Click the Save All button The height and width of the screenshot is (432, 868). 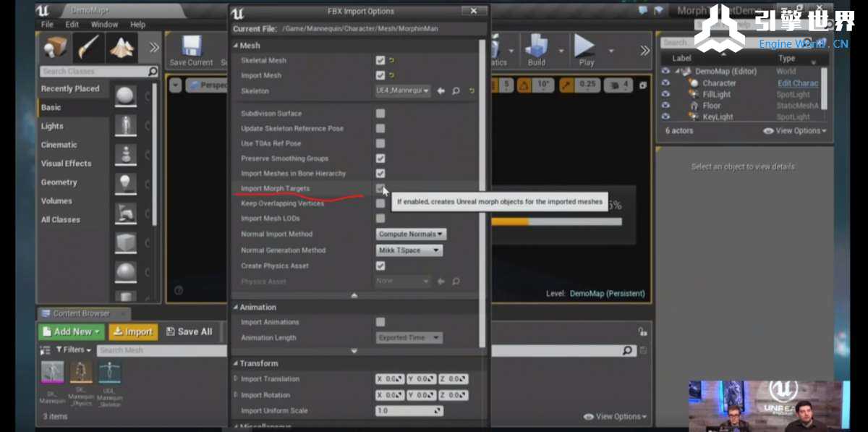(x=190, y=331)
